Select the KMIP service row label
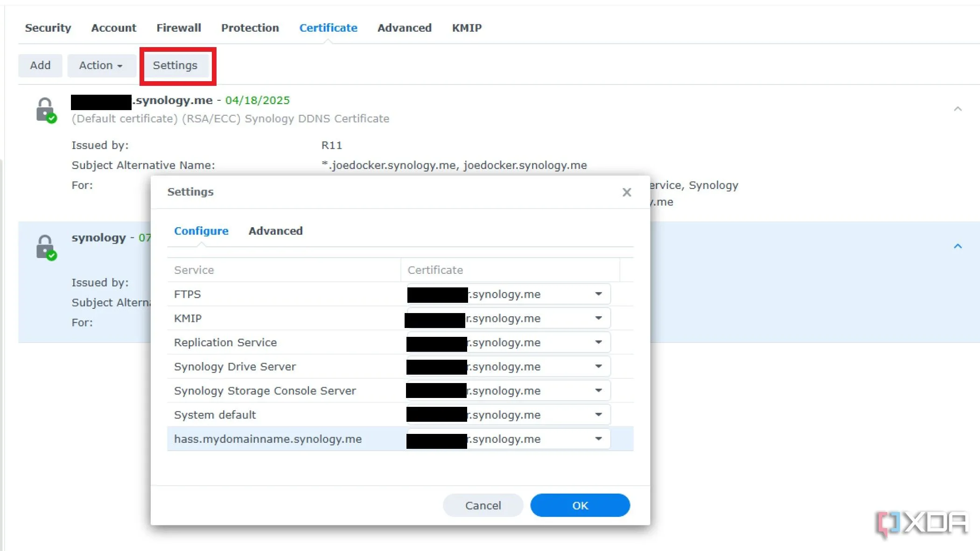The width and height of the screenshot is (980, 551). [x=188, y=319]
